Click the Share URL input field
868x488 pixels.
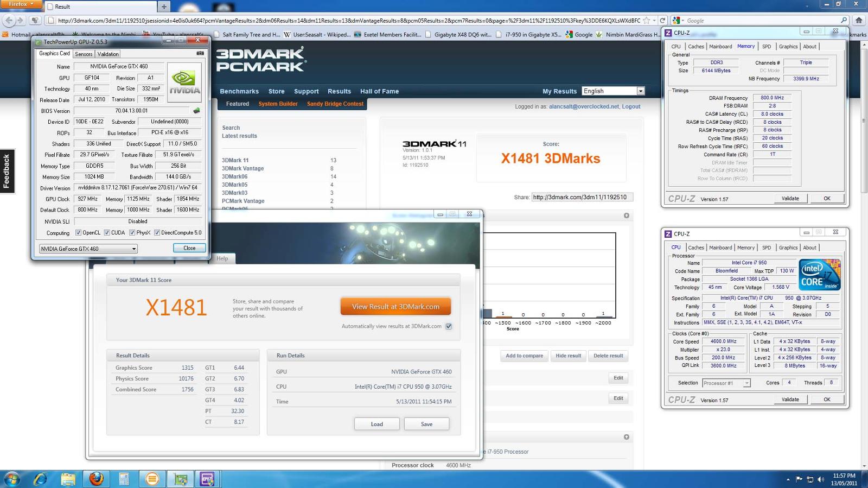point(582,197)
